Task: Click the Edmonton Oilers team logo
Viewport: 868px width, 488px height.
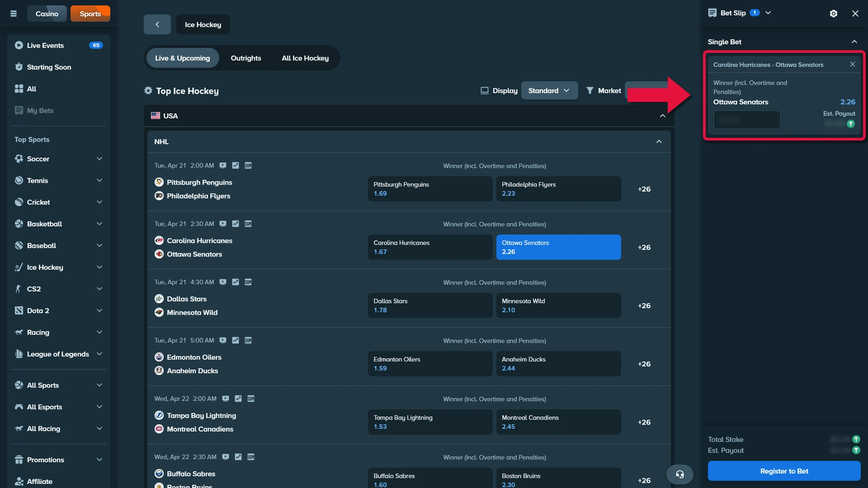Action: tap(159, 357)
